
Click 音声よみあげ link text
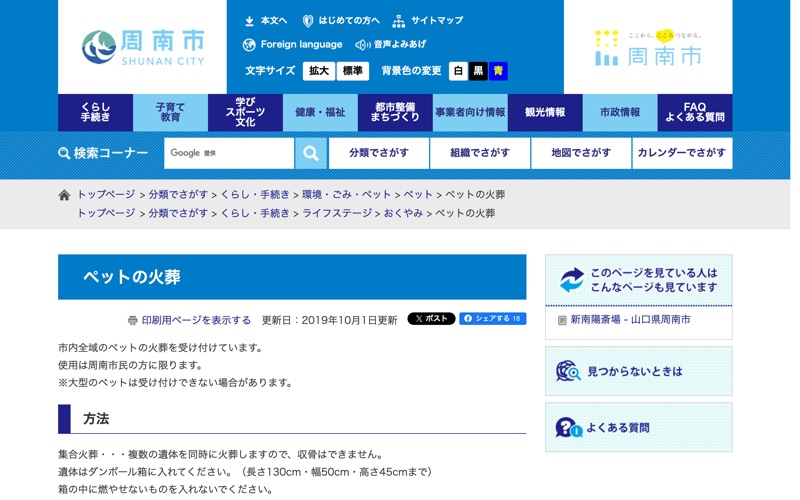point(400,45)
